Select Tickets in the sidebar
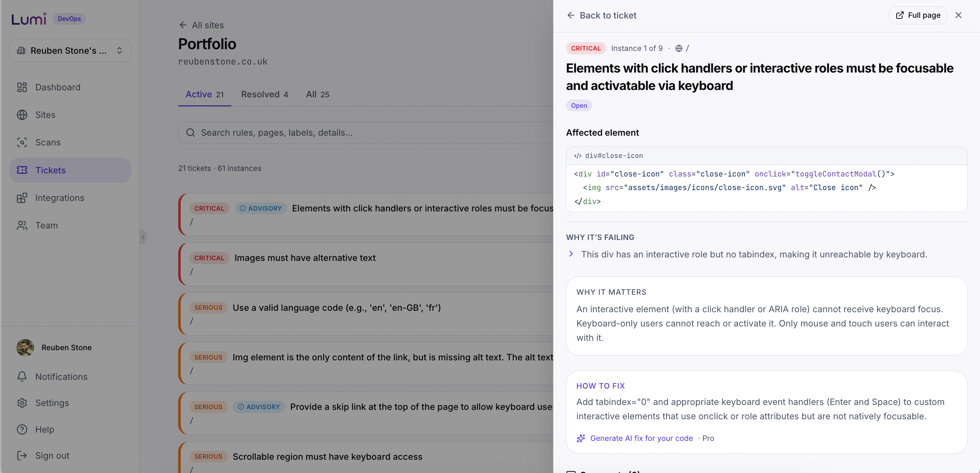 pyautogui.click(x=70, y=170)
